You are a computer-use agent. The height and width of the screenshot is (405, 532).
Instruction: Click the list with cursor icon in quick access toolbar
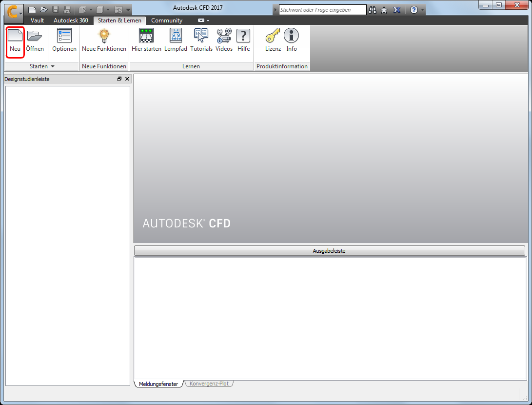(118, 10)
